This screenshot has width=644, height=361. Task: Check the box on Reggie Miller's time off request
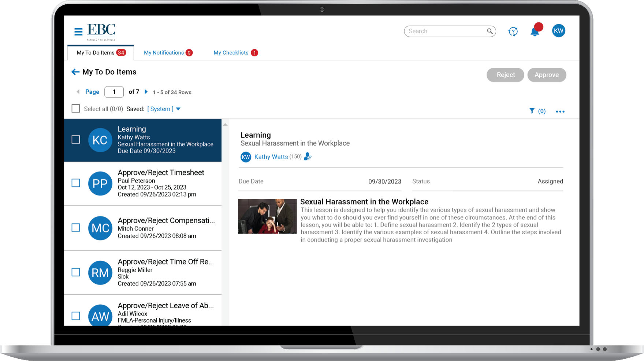pyautogui.click(x=75, y=272)
